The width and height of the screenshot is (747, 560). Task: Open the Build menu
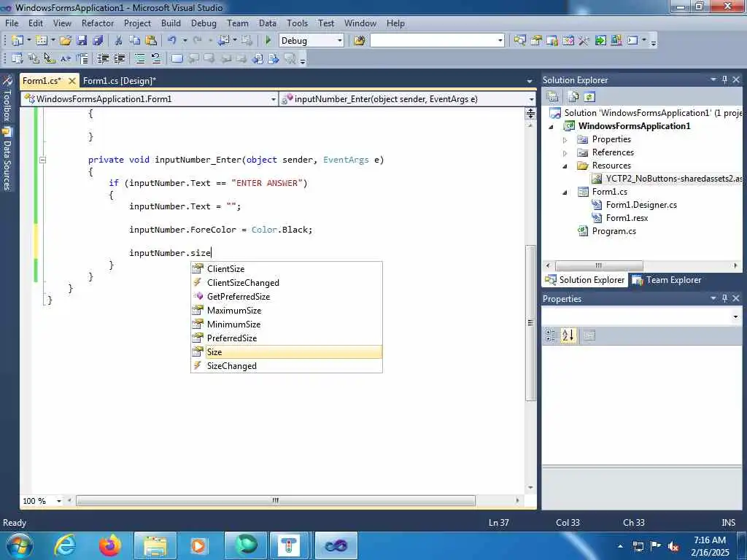pos(171,23)
